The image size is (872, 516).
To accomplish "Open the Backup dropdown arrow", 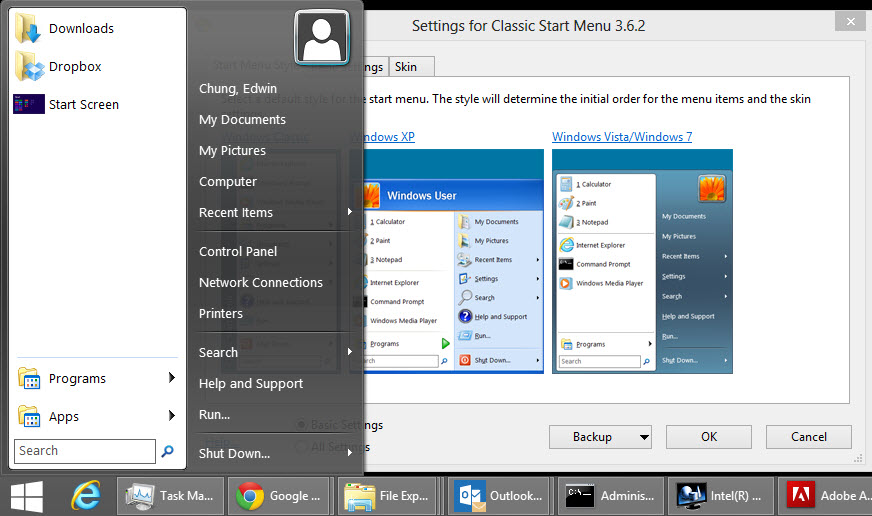I will click(644, 437).
